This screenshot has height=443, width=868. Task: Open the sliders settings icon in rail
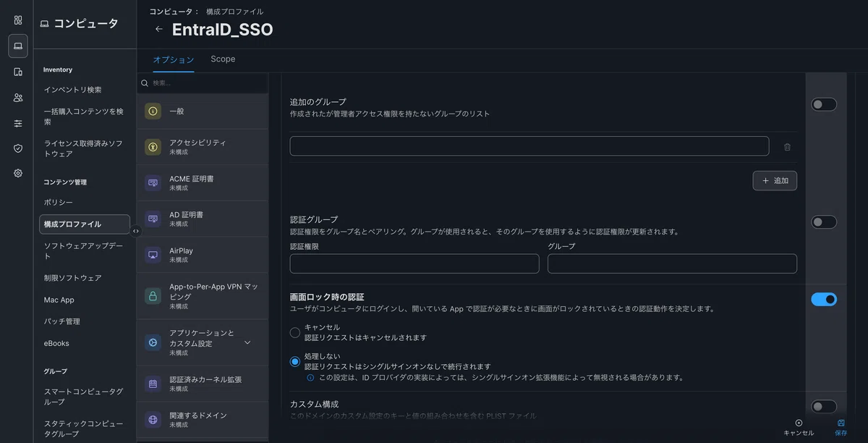click(x=18, y=123)
